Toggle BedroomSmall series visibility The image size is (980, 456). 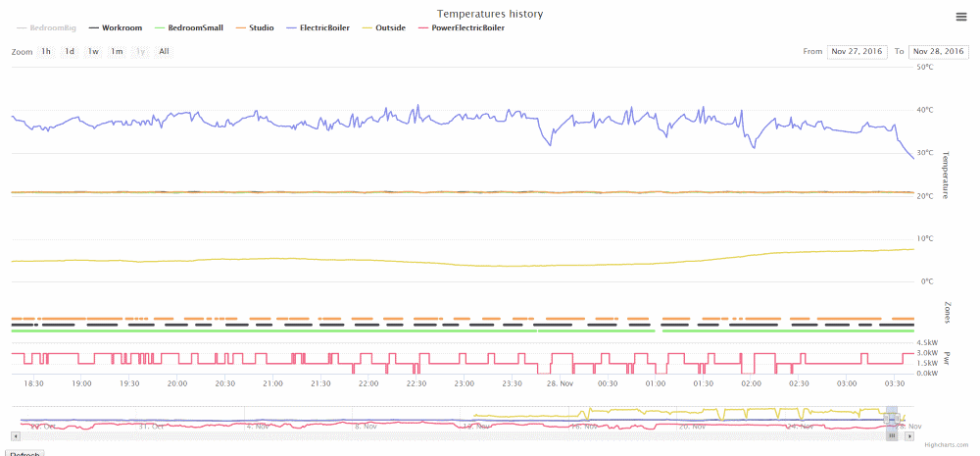[x=188, y=28]
